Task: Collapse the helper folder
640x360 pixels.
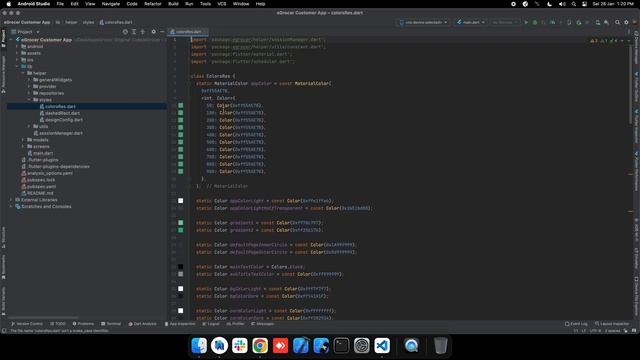Action: click(x=23, y=73)
